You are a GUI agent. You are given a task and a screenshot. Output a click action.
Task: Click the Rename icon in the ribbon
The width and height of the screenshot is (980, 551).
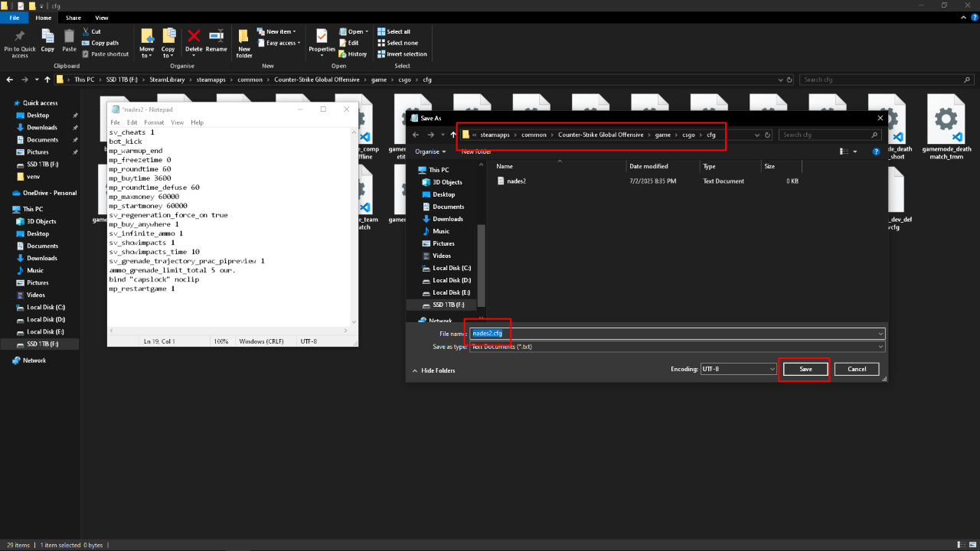coord(216,35)
